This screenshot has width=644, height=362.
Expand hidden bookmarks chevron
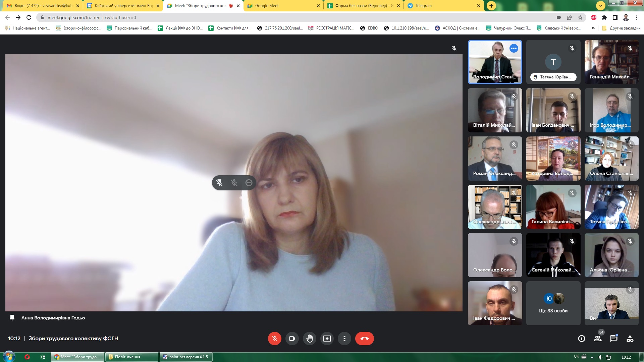click(x=593, y=28)
